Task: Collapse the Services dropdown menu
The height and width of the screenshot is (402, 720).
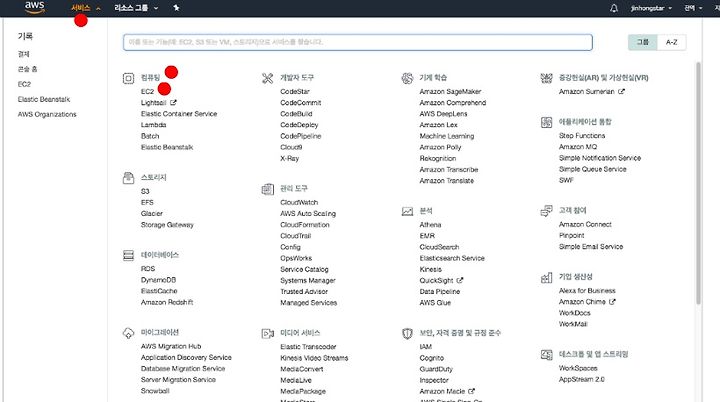Action: (85, 8)
